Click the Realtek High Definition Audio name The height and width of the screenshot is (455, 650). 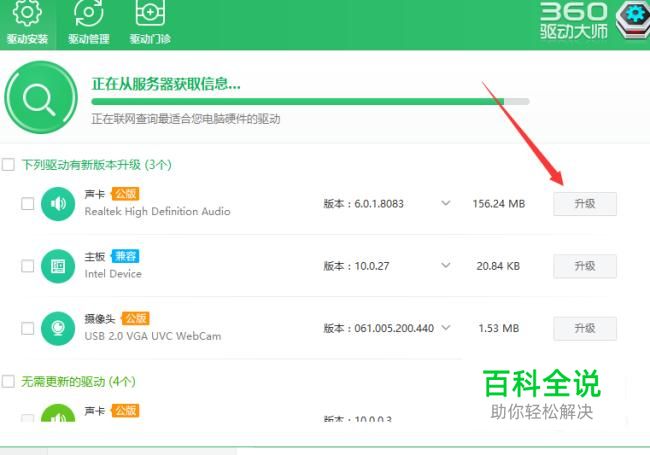158,211
